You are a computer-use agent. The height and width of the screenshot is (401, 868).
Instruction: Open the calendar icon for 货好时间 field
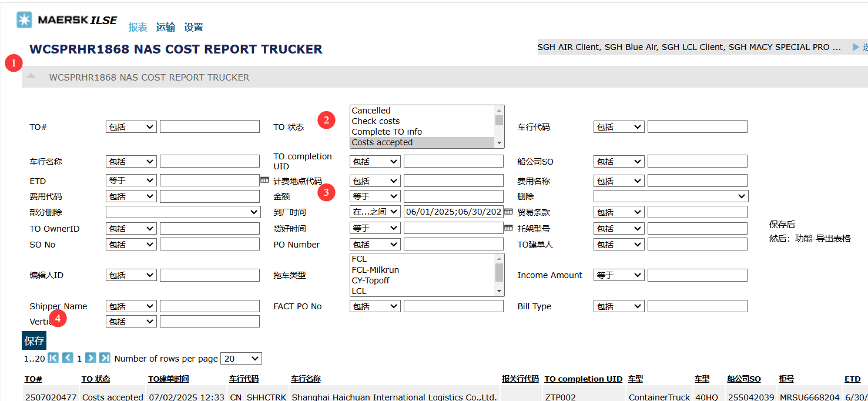pyautogui.click(x=508, y=228)
